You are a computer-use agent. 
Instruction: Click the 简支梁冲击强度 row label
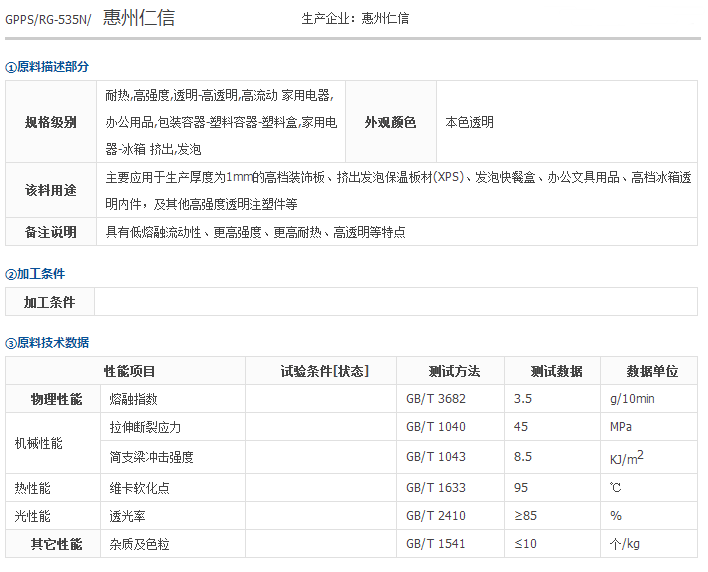(x=151, y=457)
